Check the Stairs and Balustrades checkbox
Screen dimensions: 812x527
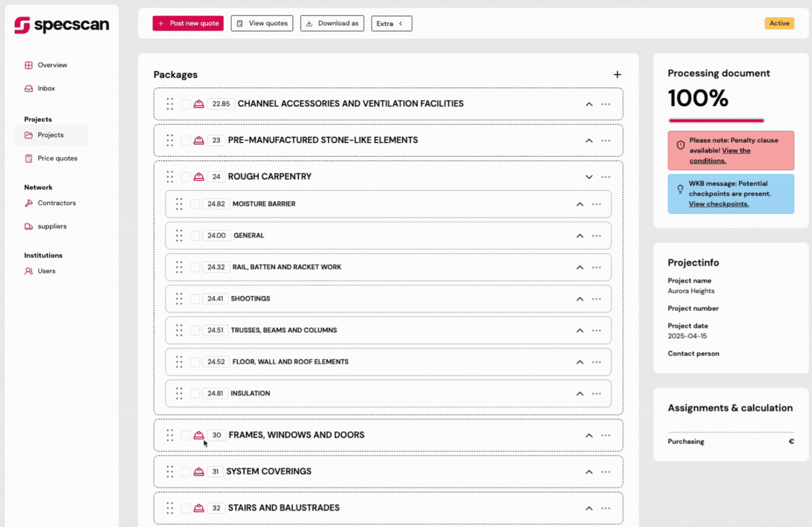(185, 508)
